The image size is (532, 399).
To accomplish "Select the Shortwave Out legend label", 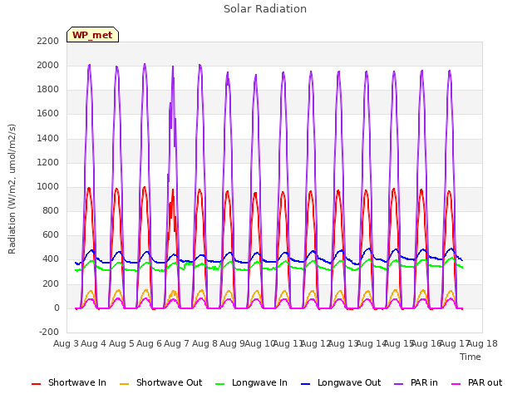I will (169, 382).
